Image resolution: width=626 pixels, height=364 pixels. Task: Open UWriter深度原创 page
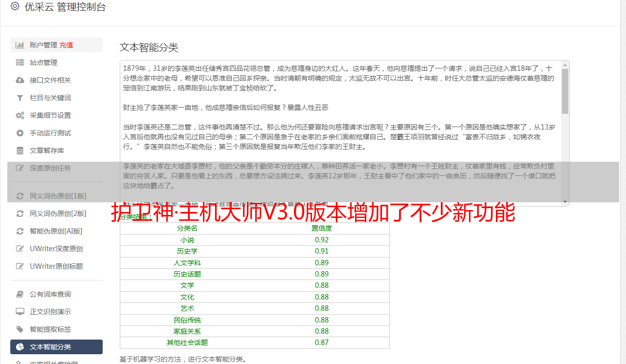click(56, 249)
